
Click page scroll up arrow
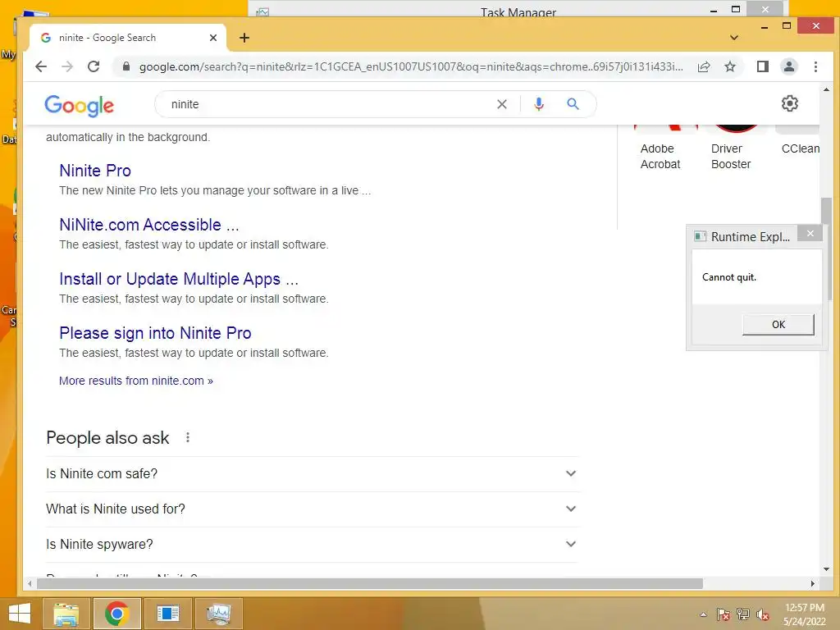coord(826,90)
